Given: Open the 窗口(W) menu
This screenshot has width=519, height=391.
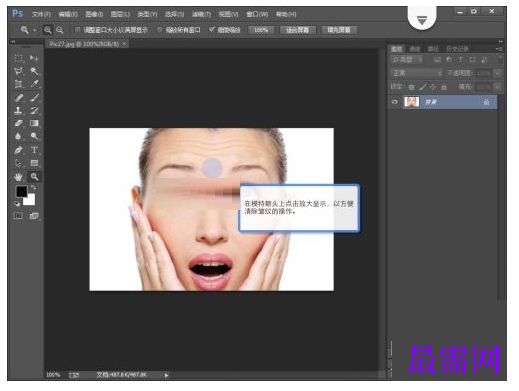Looking at the screenshot, I should pos(257,14).
